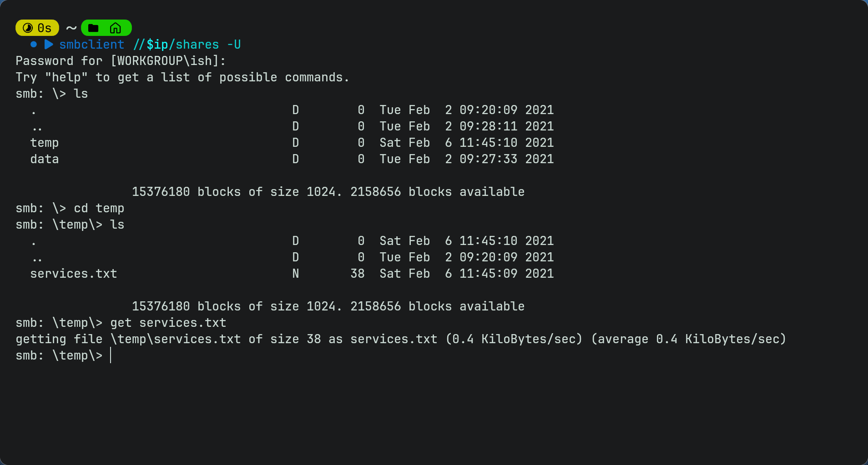Click the 0s elapsed time label
The height and width of the screenshot is (465, 868).
click(45, 28)
